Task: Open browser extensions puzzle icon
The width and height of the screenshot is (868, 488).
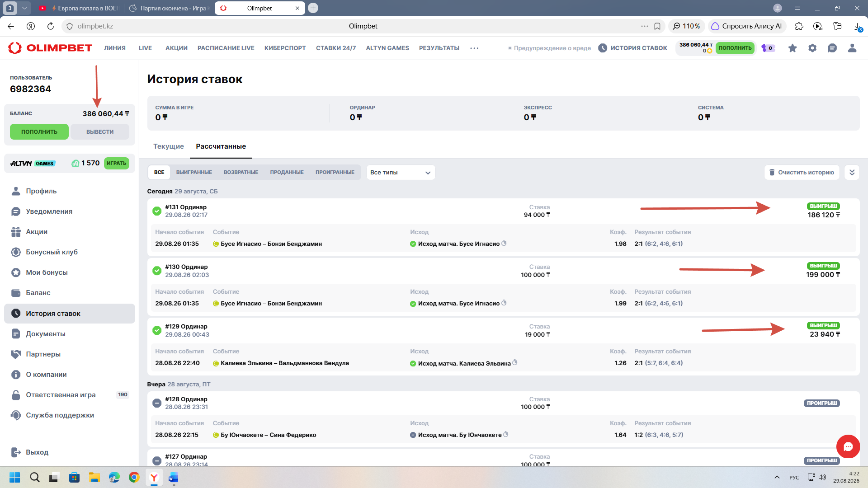Action: click(799, 26)
